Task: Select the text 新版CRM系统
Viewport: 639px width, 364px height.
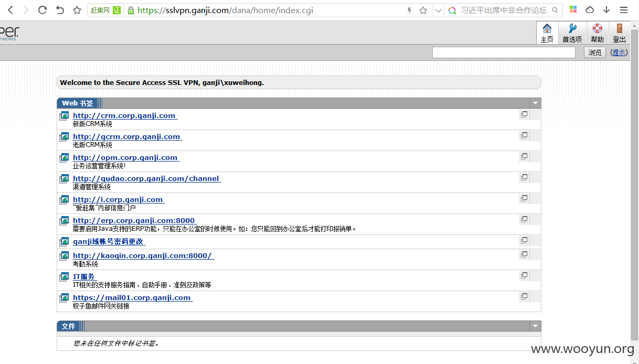Action: (x=92, y=124)
